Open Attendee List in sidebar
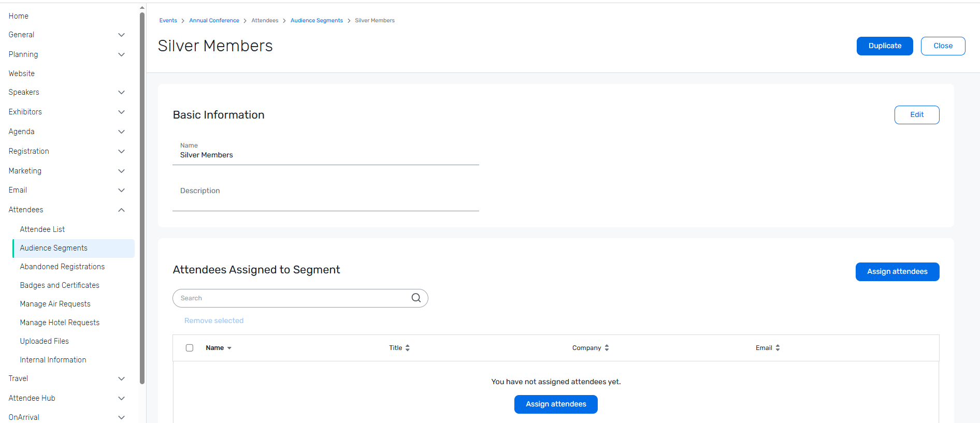 (42, 229)
